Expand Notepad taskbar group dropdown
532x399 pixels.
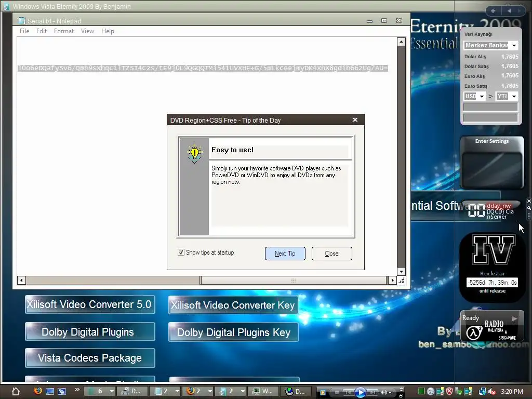click(x=177, y=391)
